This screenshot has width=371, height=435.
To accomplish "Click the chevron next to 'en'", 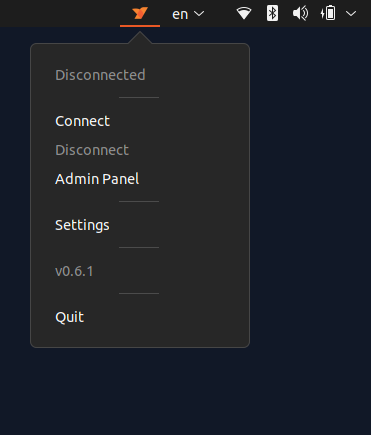I will 199,14.
